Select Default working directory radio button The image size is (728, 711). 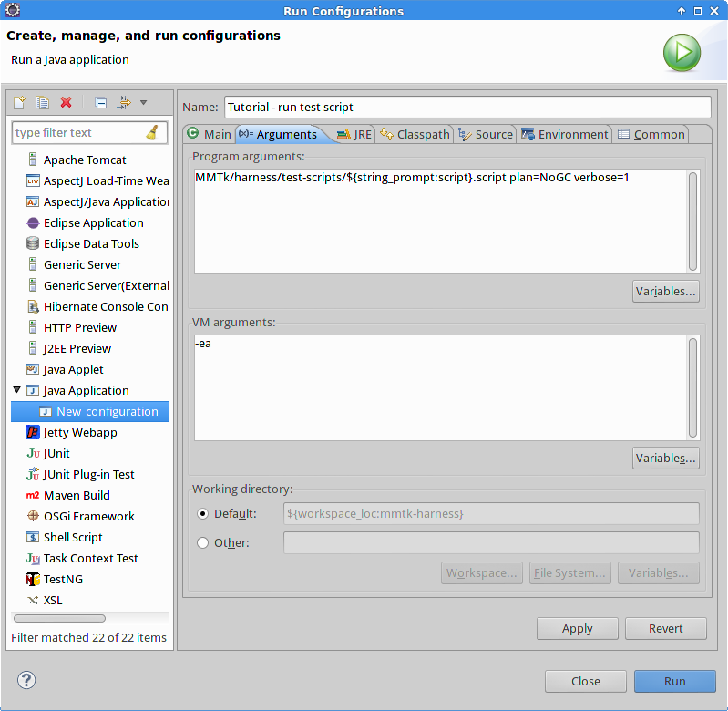[x=203, y=513]
